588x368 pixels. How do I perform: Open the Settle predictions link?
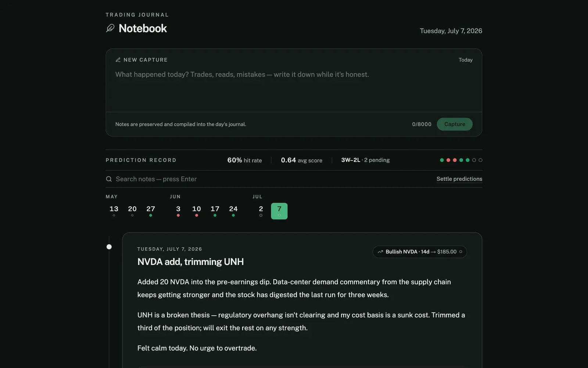point(459,179)
